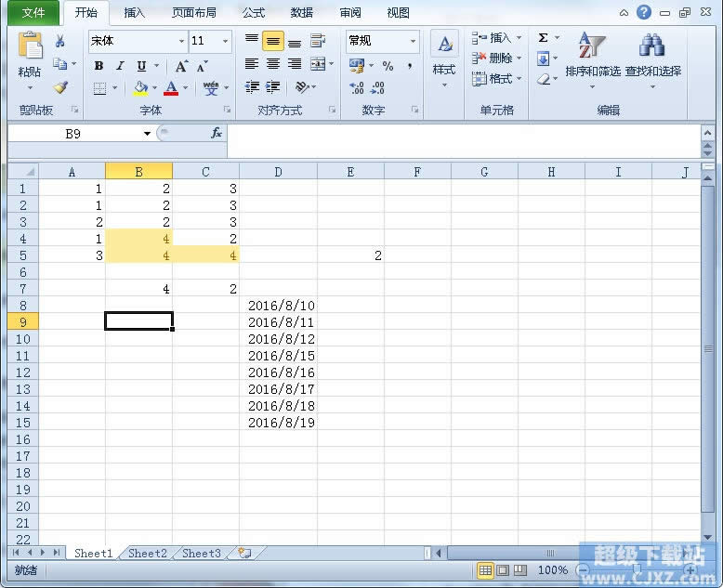This screenshot has width=723, height=588.
Task: Click the Cut scissors icon
Action: pos(60,42)
